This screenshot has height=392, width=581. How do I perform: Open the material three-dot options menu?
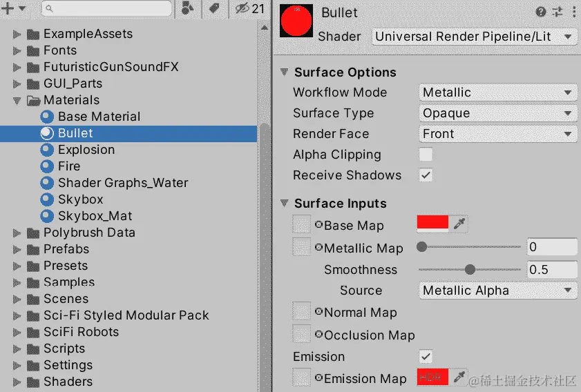point(574,12)
